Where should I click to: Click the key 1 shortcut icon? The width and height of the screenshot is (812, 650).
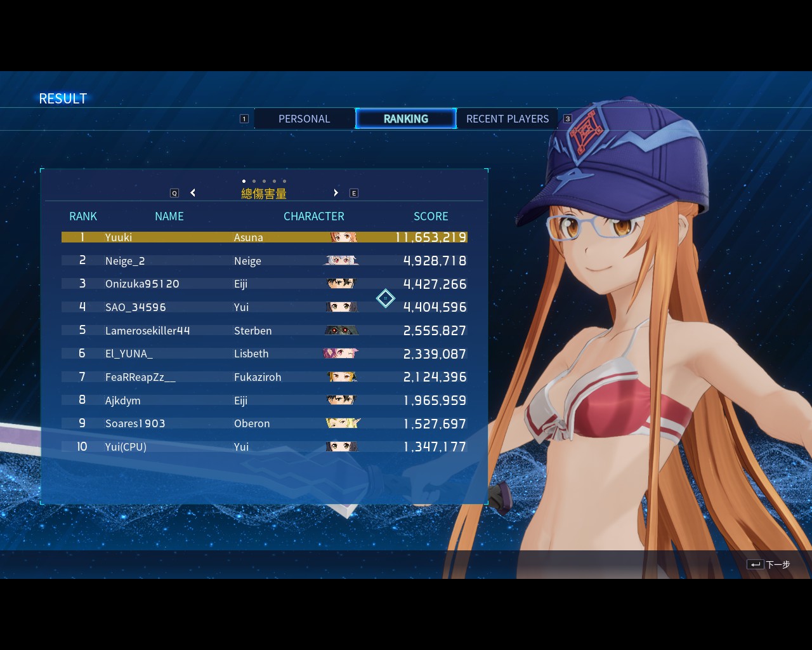[x=244, y=119]
